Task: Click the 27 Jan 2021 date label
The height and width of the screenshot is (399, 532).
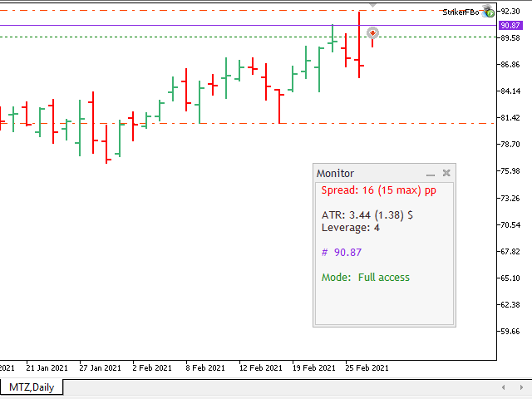Action: tap(100, 367)
